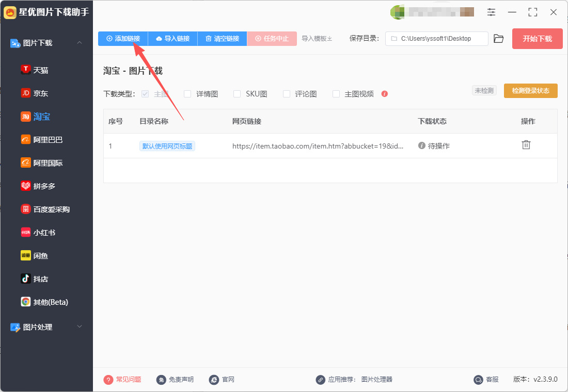Collapse the 图片下载 section chevron

(x=80, y=43)
